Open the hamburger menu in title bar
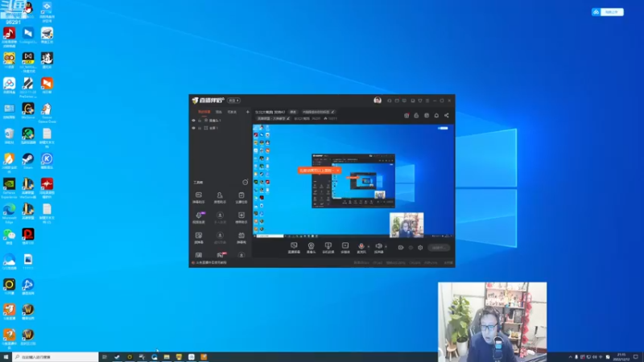The image size is (644, 362). tap(427, 101)
